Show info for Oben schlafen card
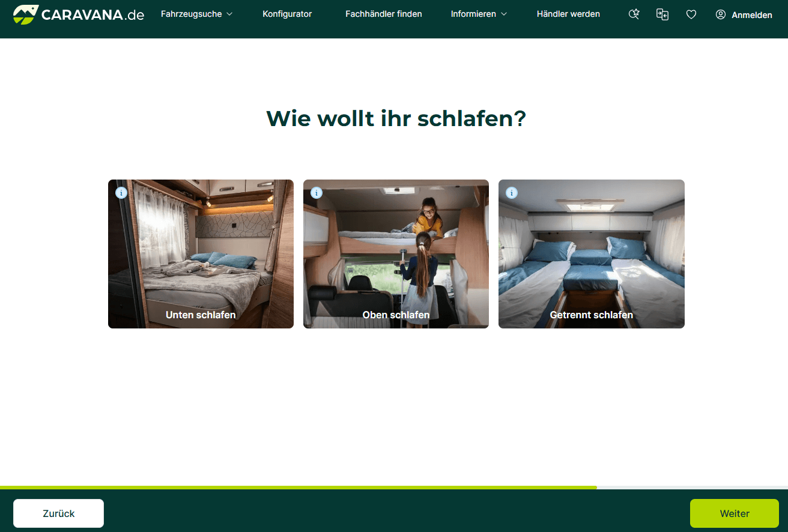788x532 pixels. pos(317,193)
